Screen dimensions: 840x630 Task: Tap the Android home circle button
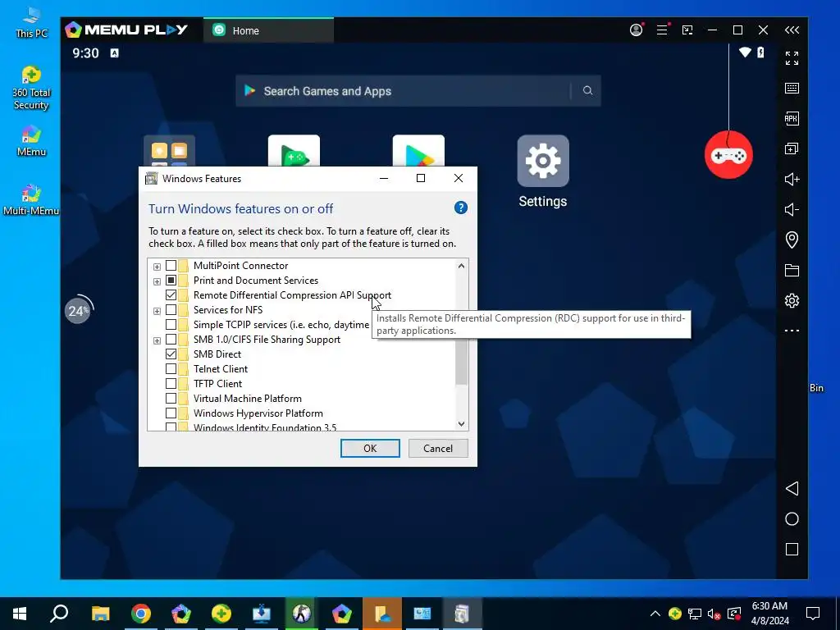coord(792,518)
